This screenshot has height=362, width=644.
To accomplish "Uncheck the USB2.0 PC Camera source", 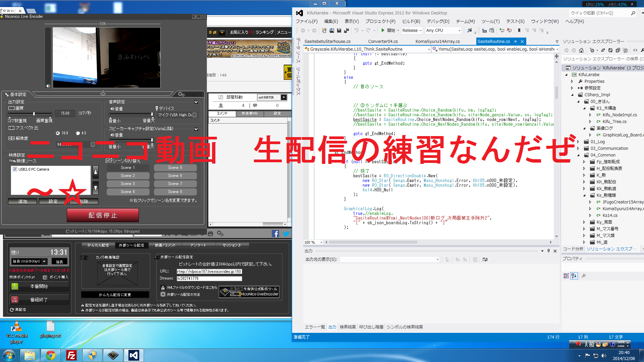I will tap(15, 169).
